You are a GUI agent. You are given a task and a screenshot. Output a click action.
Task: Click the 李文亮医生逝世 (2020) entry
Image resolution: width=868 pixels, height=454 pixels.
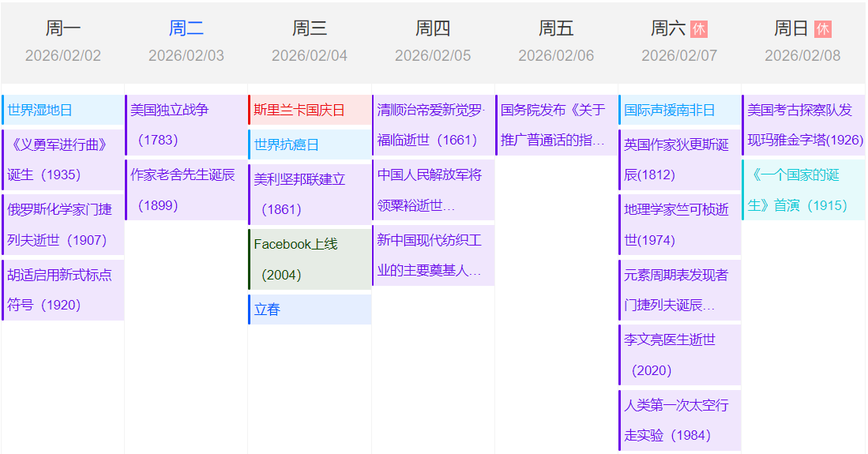coord(679,355)
